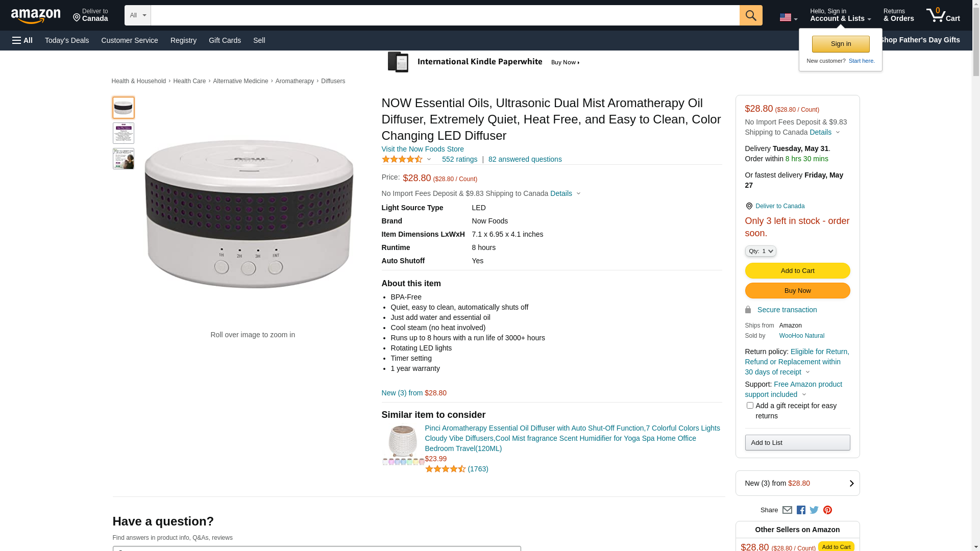Image resolution: width=980 pixels, height=551 pixels.
Task: Enable gift receipt for easy returns
Action: [x=750, y=406]
